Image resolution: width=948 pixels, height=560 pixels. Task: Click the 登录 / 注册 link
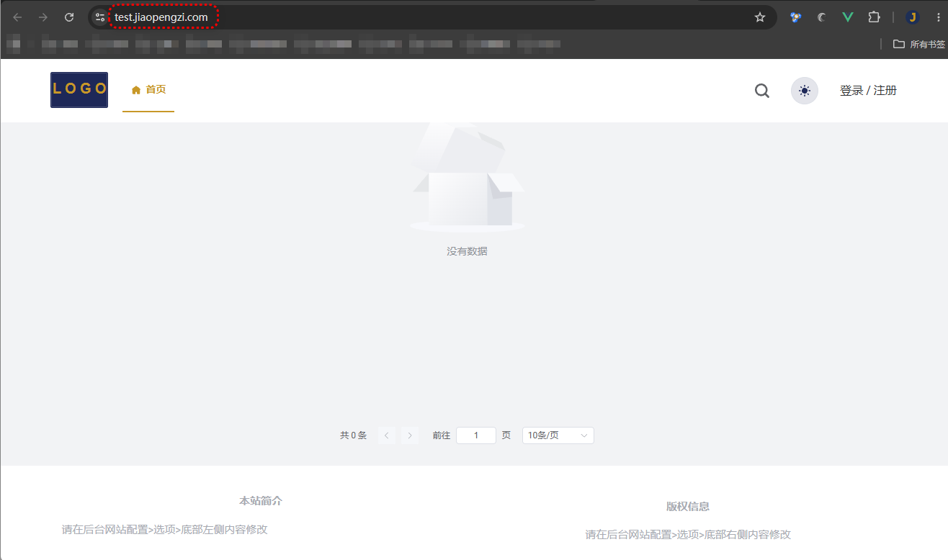point(868,91)
